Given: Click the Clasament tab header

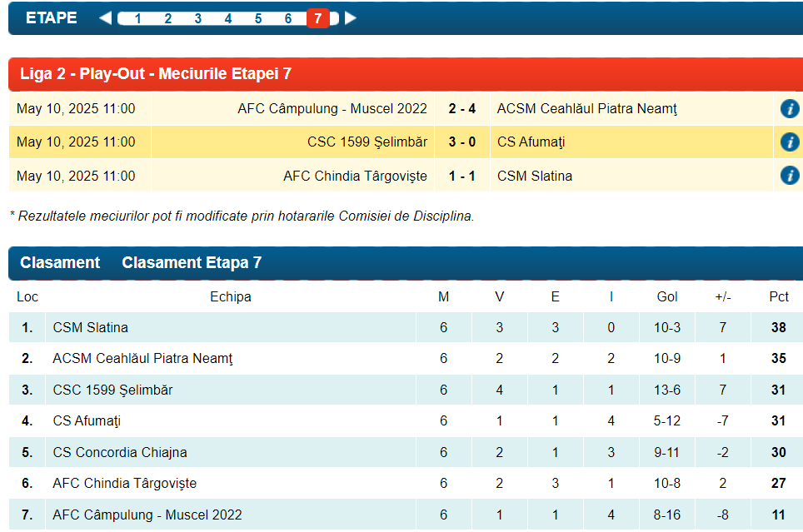Looking at the screenshot, I should [x=60, y=263].
